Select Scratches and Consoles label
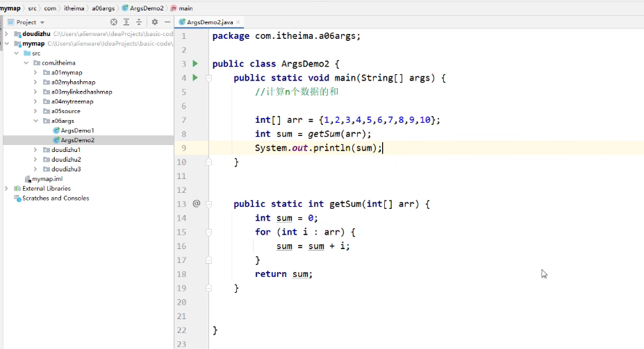 tap(56, 198)
